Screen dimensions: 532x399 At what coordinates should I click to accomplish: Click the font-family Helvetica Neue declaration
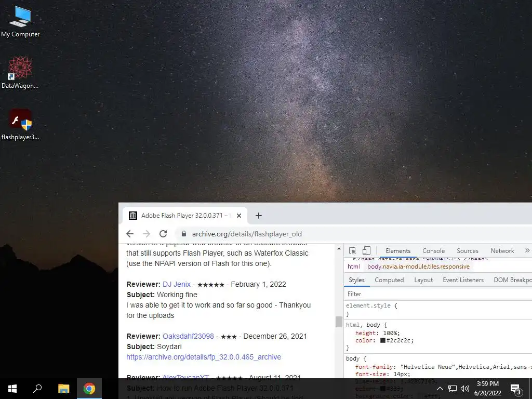(444, 367)
